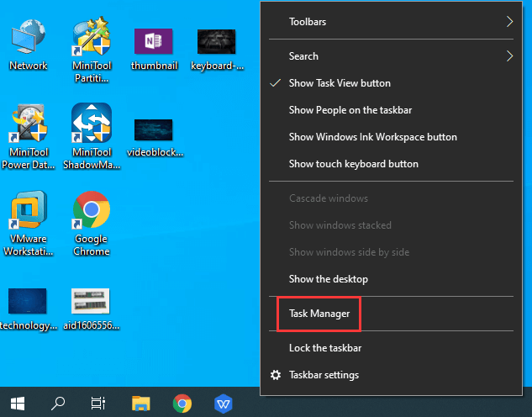Open the WPS Office taskbar icon
This screenshot has height=417, width=532.
click(224, 404)
